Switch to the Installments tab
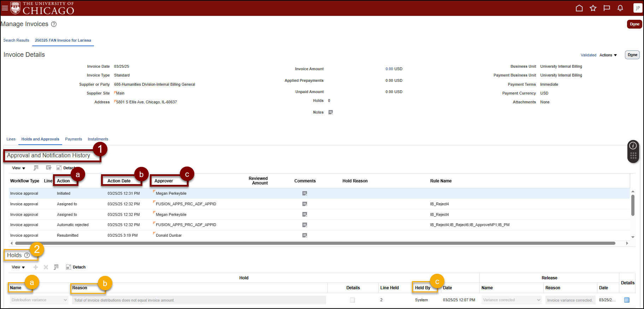Screen dimensions: 644x309 98,139
